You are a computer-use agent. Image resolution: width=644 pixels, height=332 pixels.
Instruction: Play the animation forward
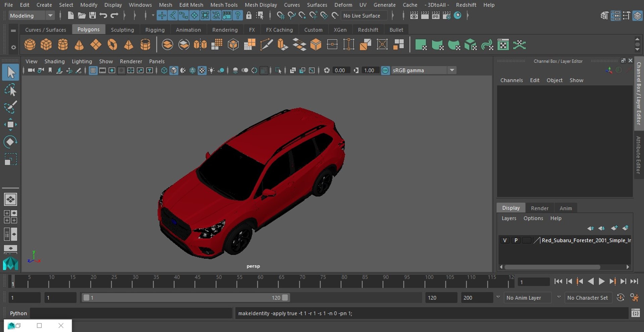601,281
